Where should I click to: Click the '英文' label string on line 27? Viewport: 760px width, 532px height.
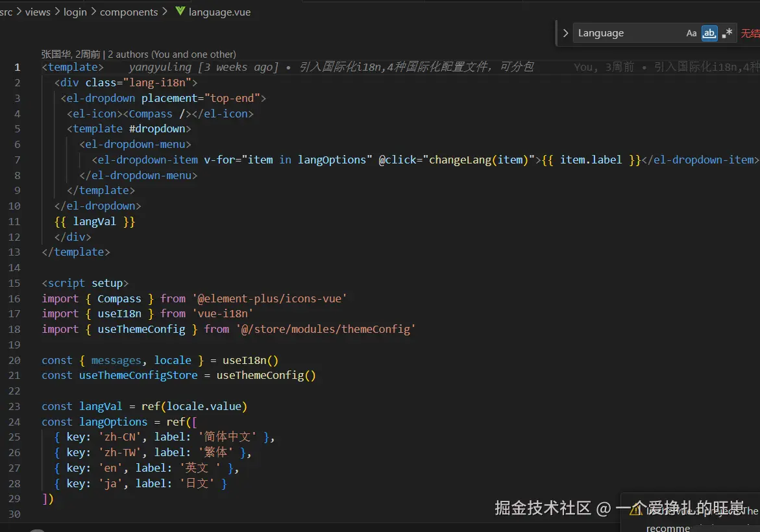(200, 468)
